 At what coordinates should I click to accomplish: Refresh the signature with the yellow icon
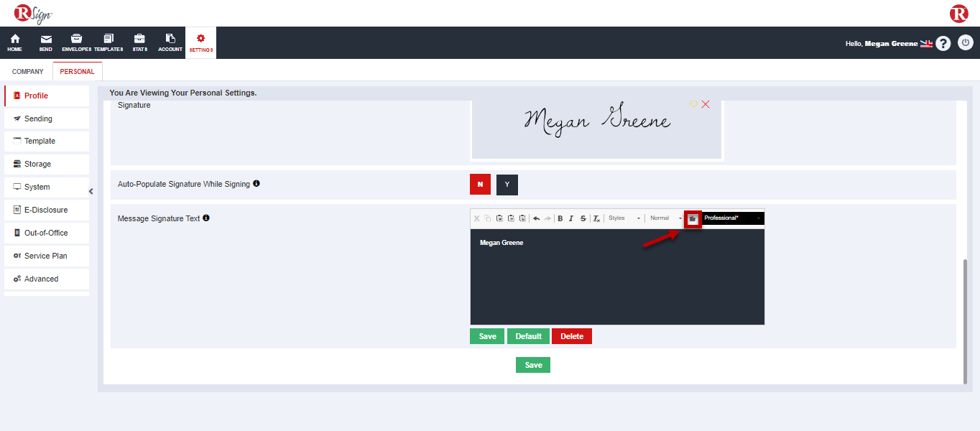click(x=694, y=104)
